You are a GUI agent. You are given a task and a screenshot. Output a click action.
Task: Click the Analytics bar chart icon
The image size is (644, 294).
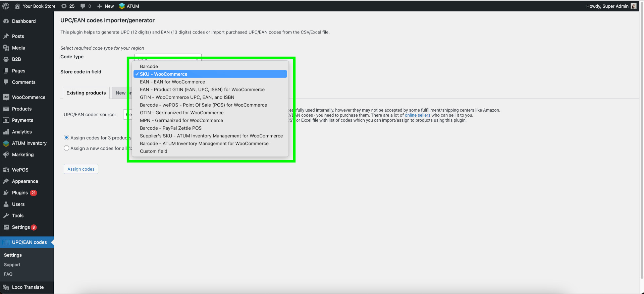point(6,132)
